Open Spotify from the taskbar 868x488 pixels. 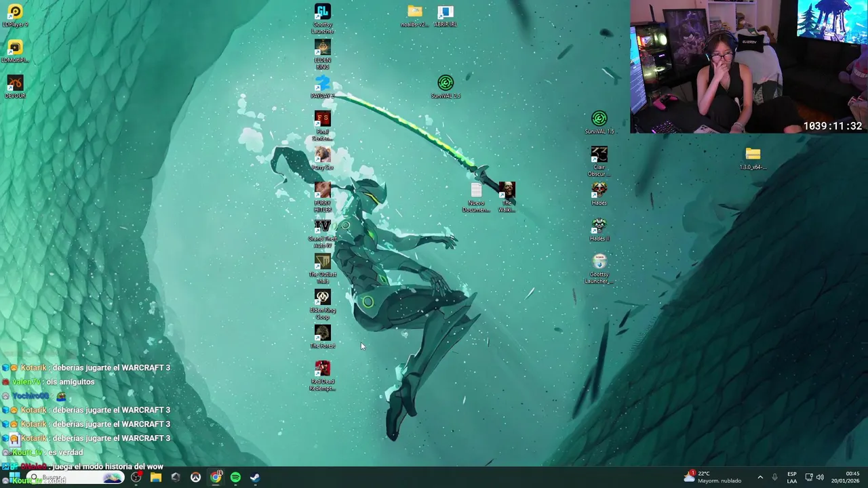(235, 478)
